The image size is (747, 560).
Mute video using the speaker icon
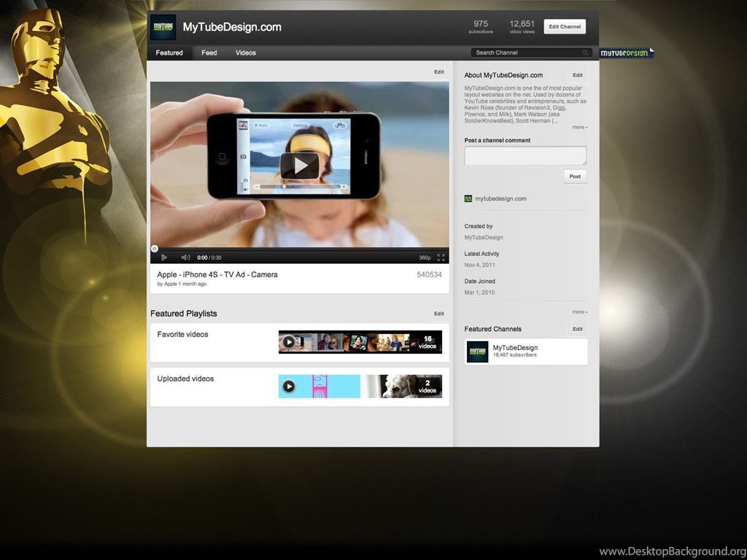(x=185, y=257)
